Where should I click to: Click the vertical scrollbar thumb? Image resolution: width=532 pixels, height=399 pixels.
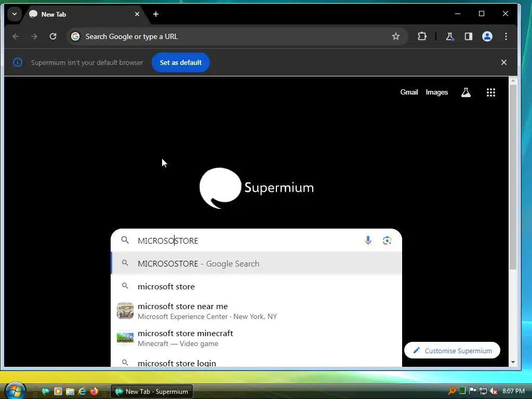[x=513, y=177]
